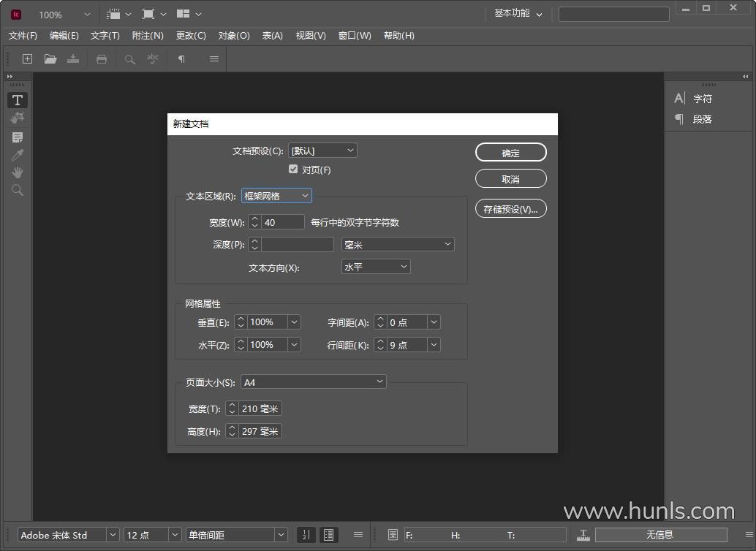Open the 文本方向 水平 dropdown
The image size is (756, 551).
(x=376, y=267)
